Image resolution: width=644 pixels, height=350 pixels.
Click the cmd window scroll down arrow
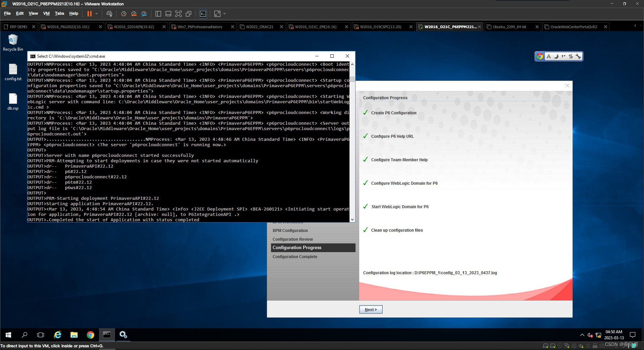352,220
